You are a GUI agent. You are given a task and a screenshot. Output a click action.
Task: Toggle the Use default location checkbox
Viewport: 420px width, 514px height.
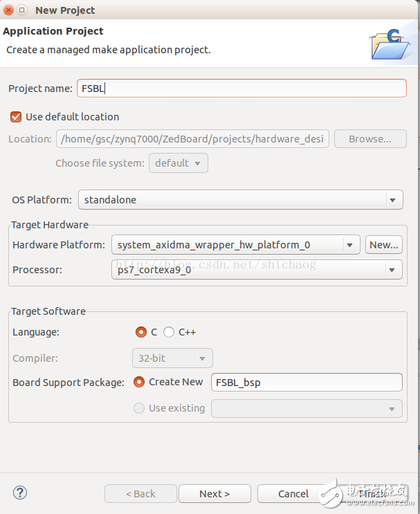(x=16, y=117)
